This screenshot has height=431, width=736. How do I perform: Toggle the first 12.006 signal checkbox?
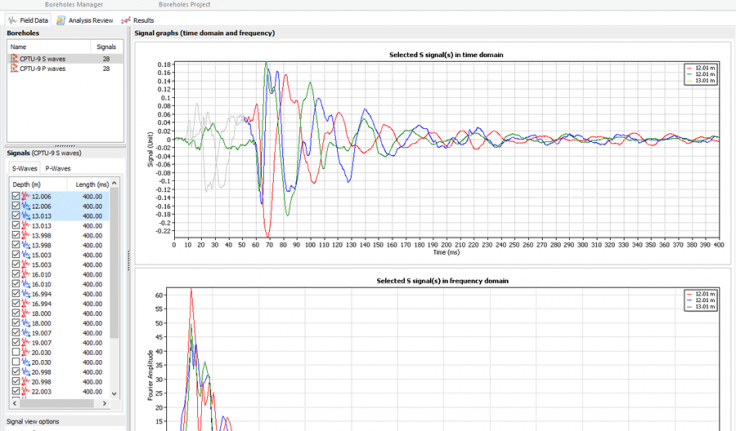pyautogui.click(x=13, y=197)
